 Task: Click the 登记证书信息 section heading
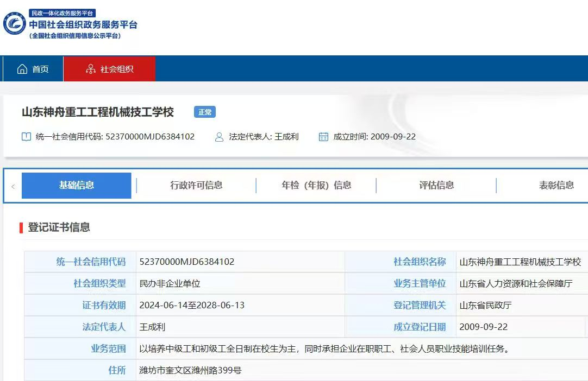pyautogui.click(x=59, y=227)
